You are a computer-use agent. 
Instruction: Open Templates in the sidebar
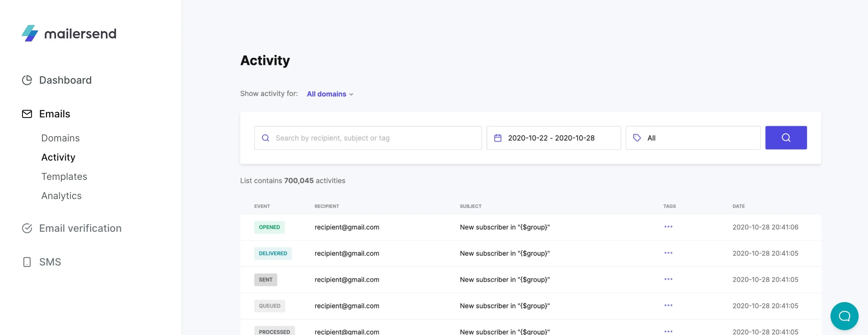64,176
